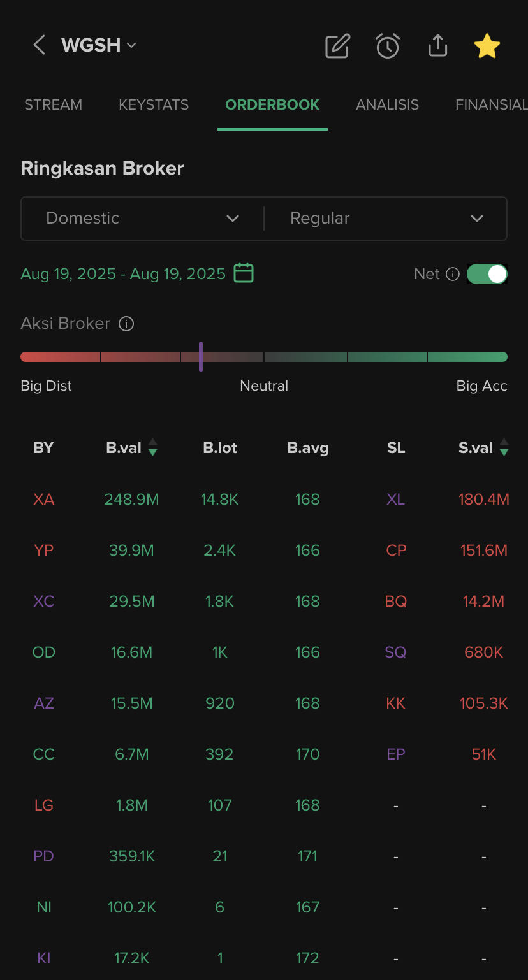
Task: Select broker XA in the buyer list
Action: point(44,500)
